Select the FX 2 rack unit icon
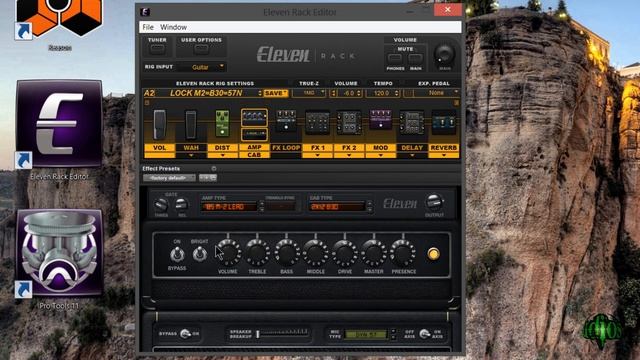Image resolution: width=640 pixels, height=360 pixels. (349, 122)
